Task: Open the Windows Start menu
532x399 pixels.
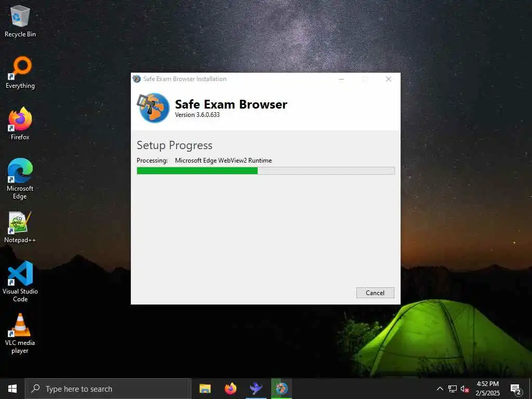Action: tap(12, 389)
